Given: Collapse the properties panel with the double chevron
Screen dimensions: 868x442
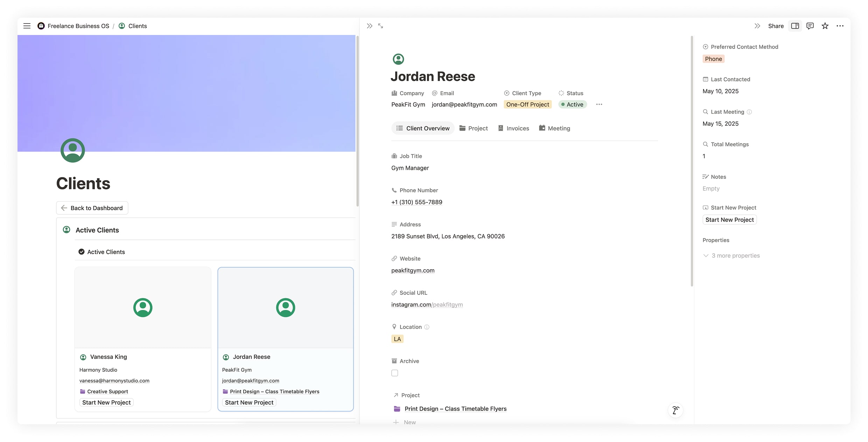Looking at the screenshot, I should 757,26.
